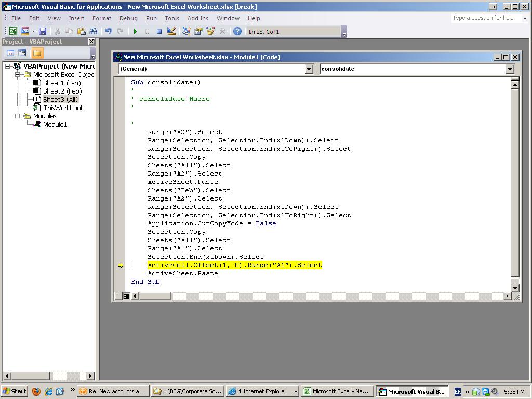Click the yellow execution arrow in margin
The height and width of the screenshot is (399, 532).
click(x=121, y=265)
